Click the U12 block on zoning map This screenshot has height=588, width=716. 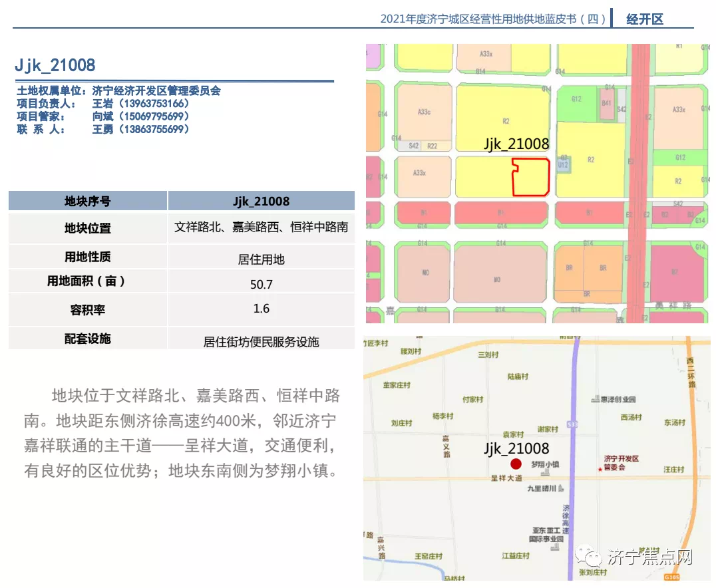563,164
